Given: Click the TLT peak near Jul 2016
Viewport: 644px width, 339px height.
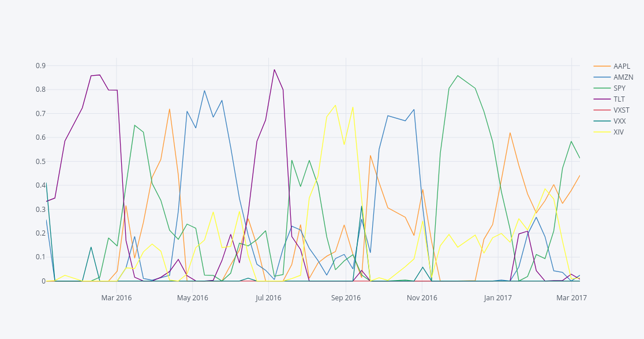Looking at the screenshot, I should (274, 70).
